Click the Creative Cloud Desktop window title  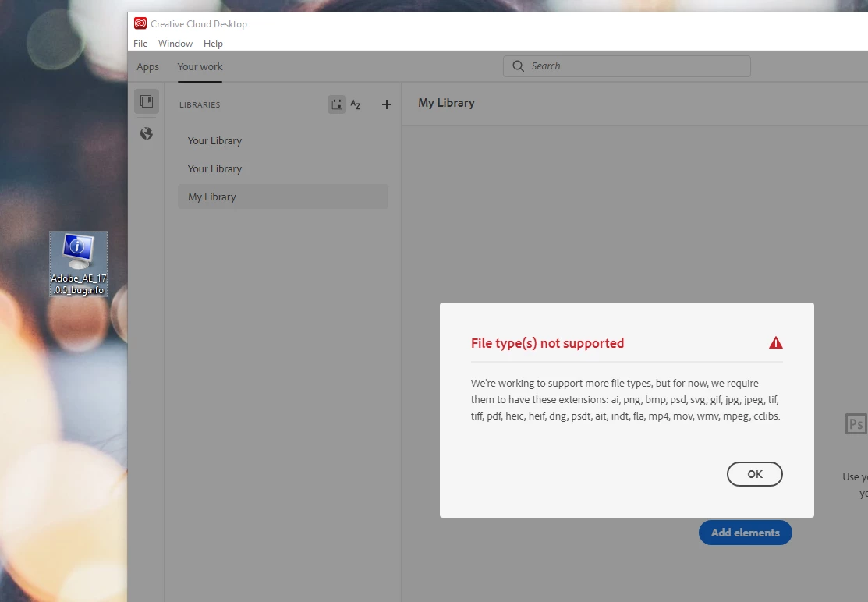coord(199,24)
